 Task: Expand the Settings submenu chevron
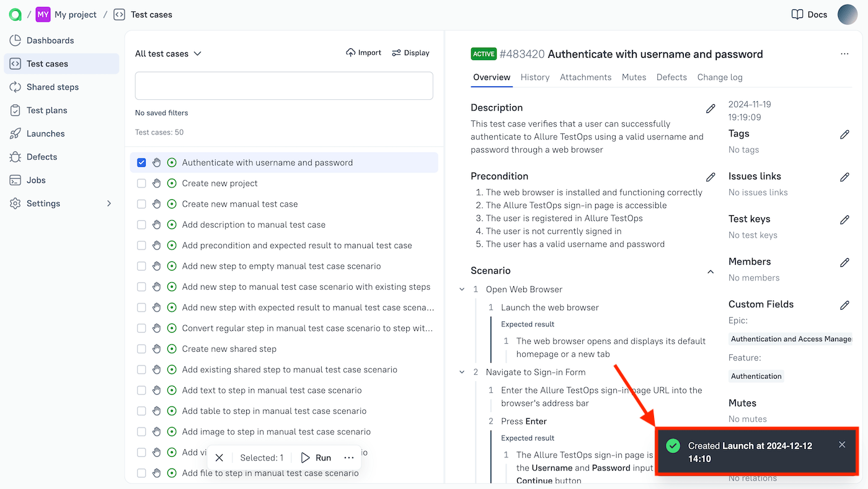click(109, 204)
